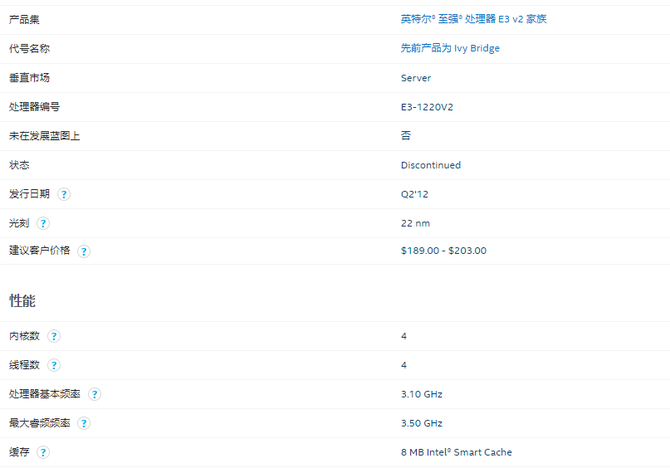Open the question mark icon for 处理器基本频率
Screen dimensions: 670x468
(x=94, y=394)
